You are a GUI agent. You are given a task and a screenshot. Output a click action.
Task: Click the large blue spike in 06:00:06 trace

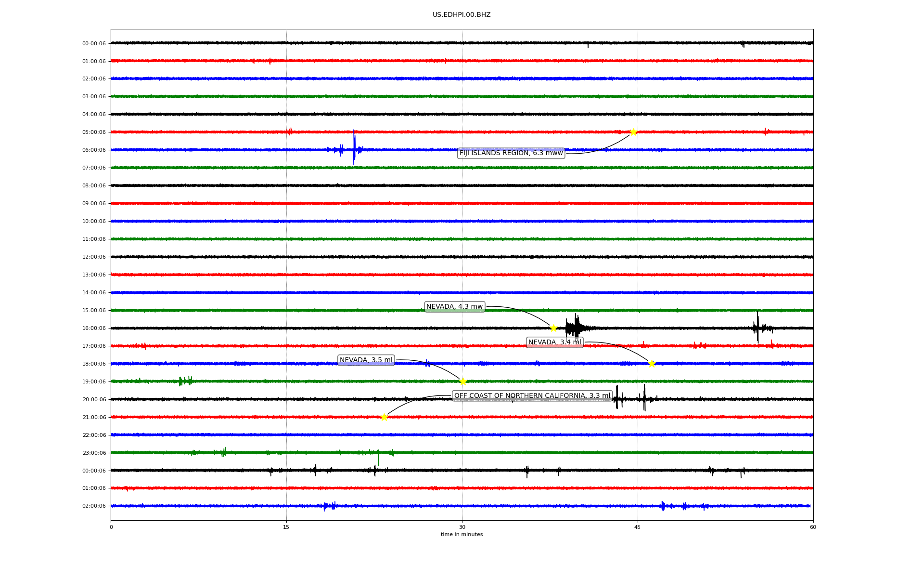tap(354, 147)
